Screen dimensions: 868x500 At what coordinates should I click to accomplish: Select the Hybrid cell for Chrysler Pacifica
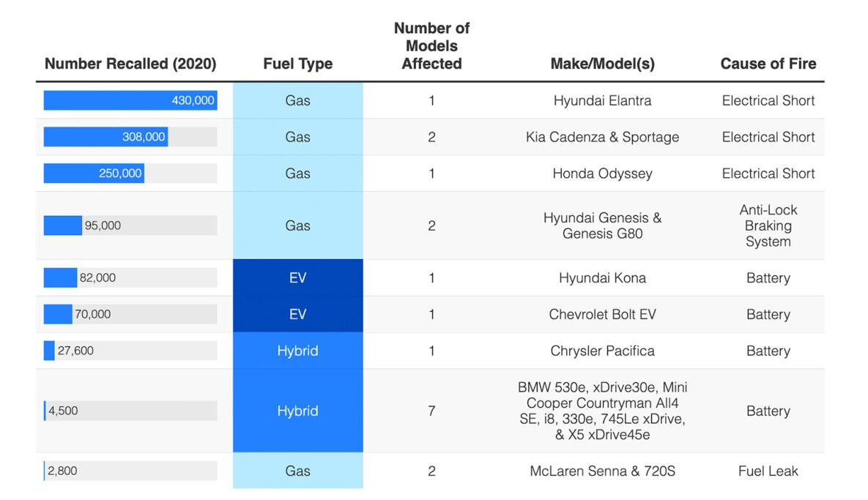pos(297,351)
